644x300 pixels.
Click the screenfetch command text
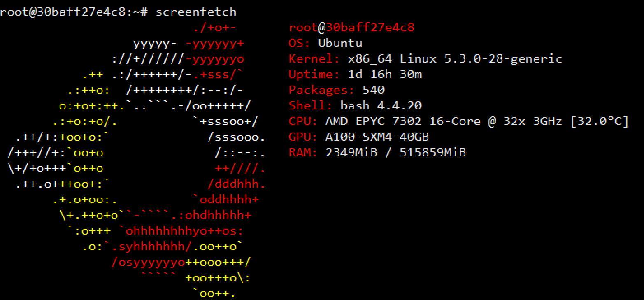[x=196, y=12]
